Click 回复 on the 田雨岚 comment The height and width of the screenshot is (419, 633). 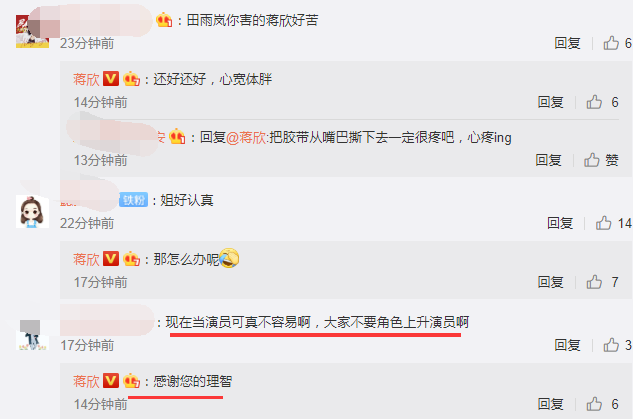567,43
